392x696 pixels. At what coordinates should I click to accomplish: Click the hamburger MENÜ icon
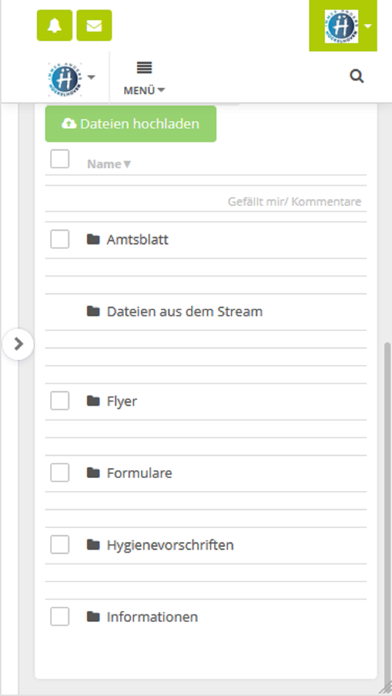(144, 68)
